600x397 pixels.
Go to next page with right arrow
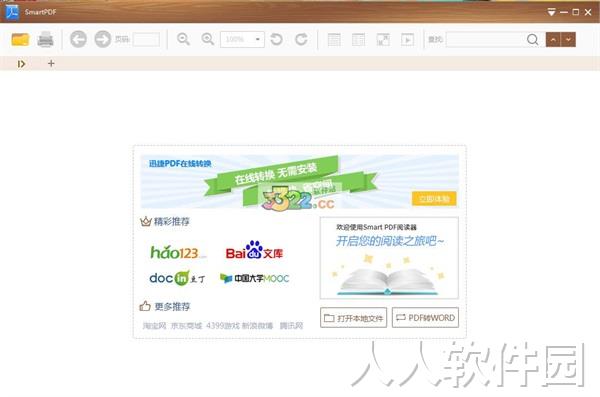click(103, 39)
